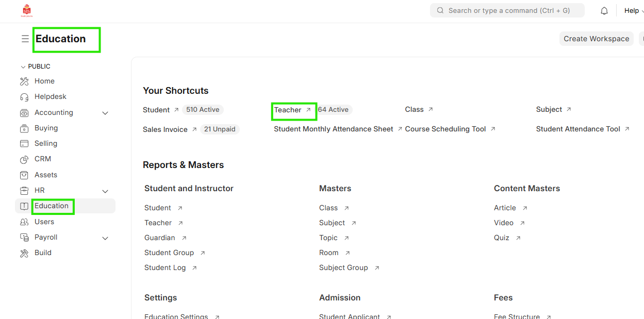Expand the HR sidebar section
This screenshot has width=644, height=319.
105,191
